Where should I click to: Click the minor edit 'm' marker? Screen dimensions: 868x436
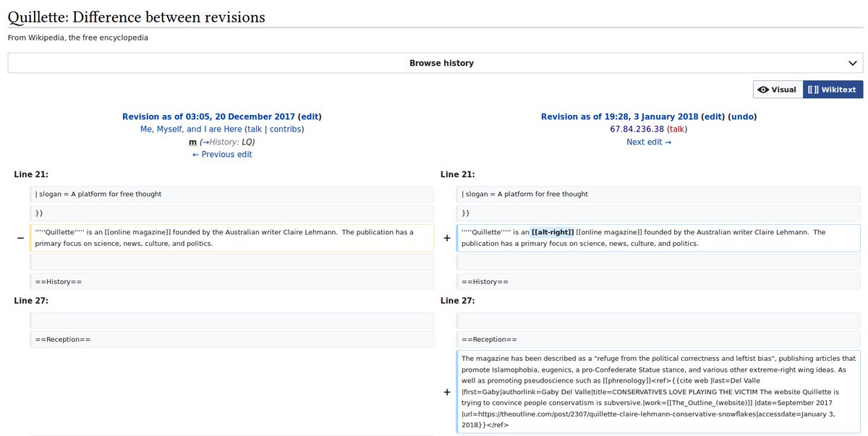coord(192,142)
